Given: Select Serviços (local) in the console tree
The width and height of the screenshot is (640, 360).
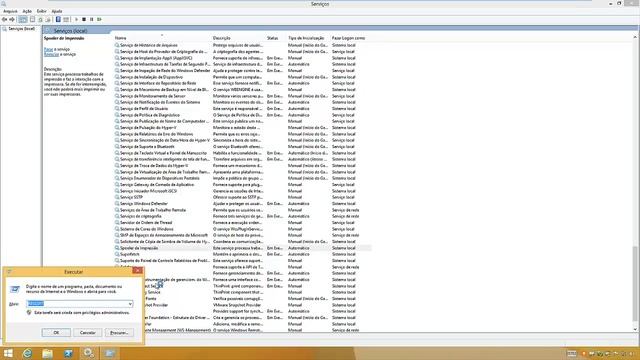Looking at the screenshot, I should [21, 29].
